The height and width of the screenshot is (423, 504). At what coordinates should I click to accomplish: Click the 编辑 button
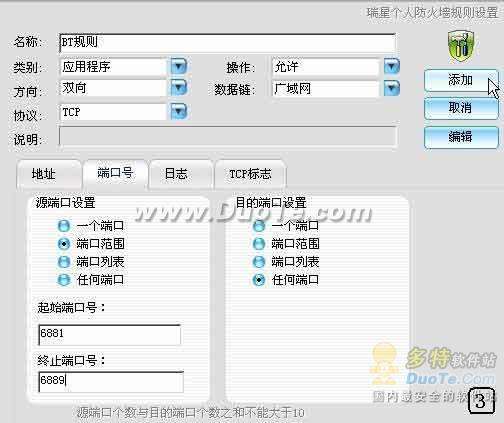pos(461,137)
